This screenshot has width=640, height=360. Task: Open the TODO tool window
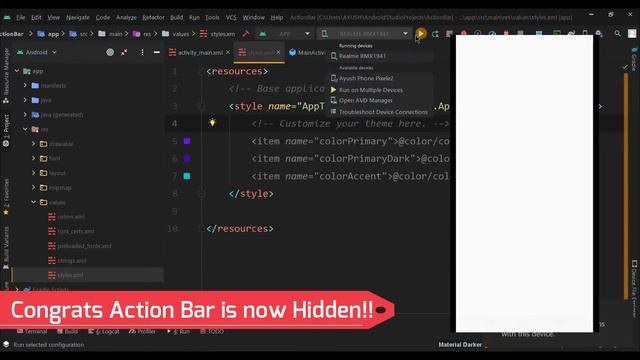coord(212,331)
